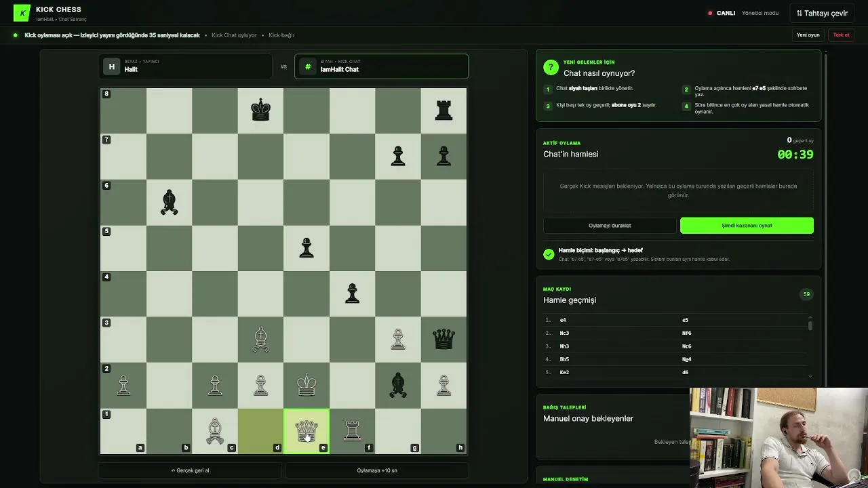Pick the black pawn on g7
The width and height of the screenshot is (868, 488).
pyautogui.click(x=398, y=156)
